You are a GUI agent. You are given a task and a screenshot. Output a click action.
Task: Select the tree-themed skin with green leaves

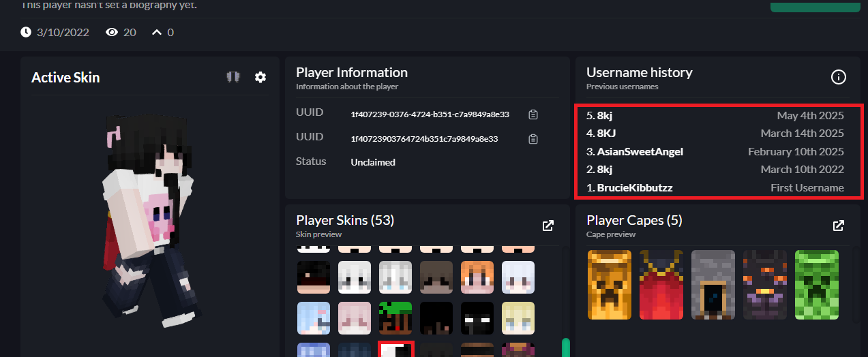395,318
